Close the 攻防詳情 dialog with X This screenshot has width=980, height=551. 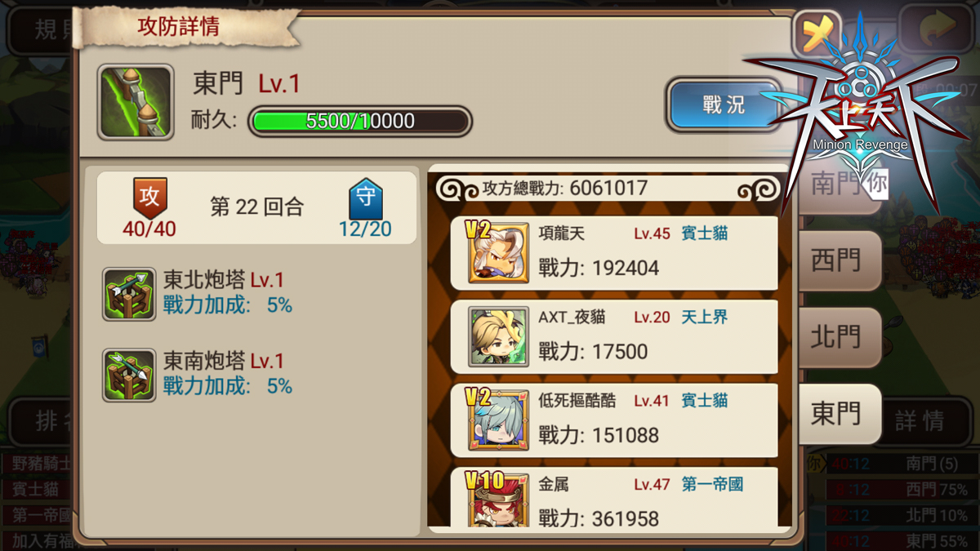[817, 34]
